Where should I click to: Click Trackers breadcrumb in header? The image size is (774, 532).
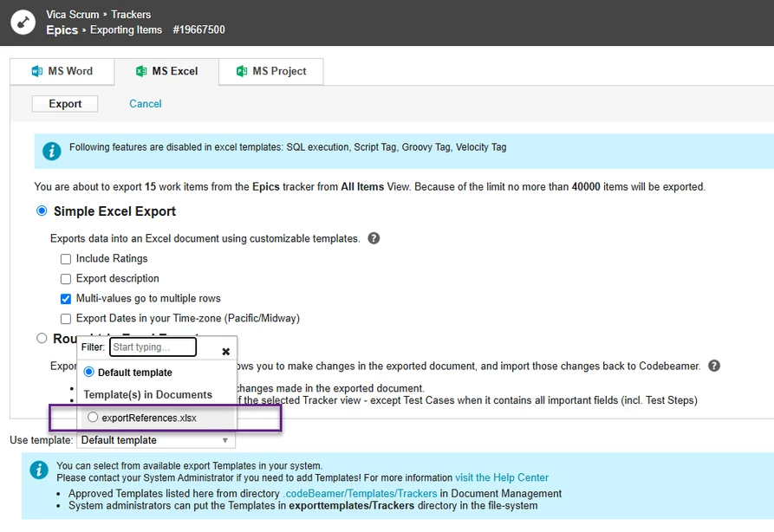click(x=131, y=15)
